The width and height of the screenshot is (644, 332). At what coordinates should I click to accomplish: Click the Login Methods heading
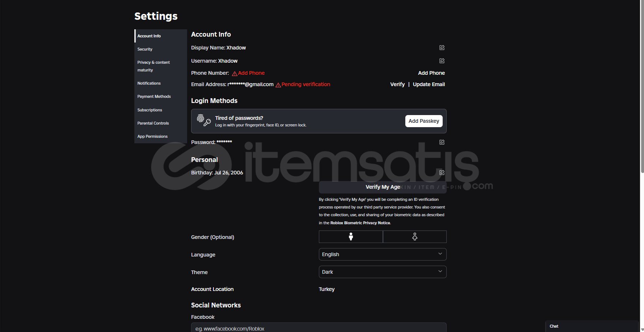click(x=214, y=101)
